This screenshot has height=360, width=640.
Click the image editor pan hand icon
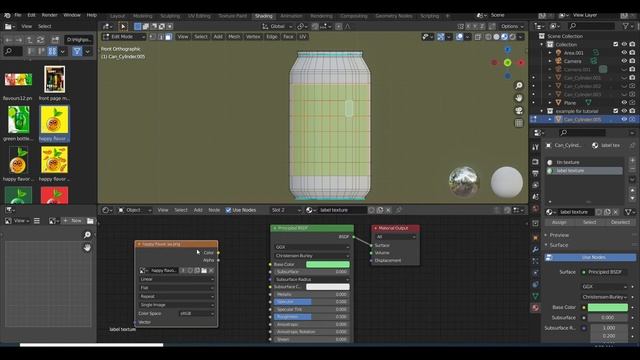pos(87,248)
